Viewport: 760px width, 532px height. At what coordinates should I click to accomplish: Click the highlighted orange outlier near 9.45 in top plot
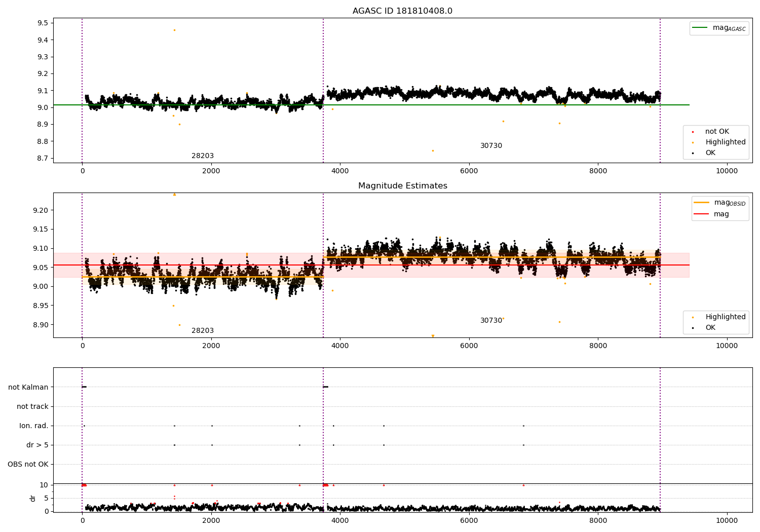[x=174, y=30]
